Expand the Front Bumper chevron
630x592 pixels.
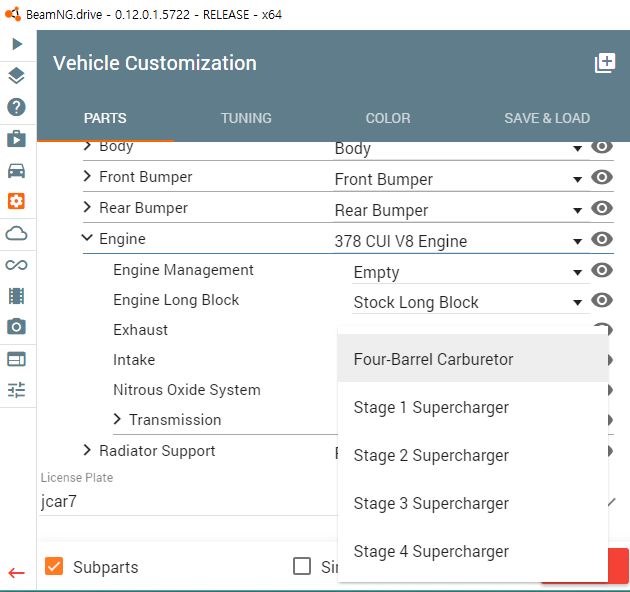tap(87, 176)
